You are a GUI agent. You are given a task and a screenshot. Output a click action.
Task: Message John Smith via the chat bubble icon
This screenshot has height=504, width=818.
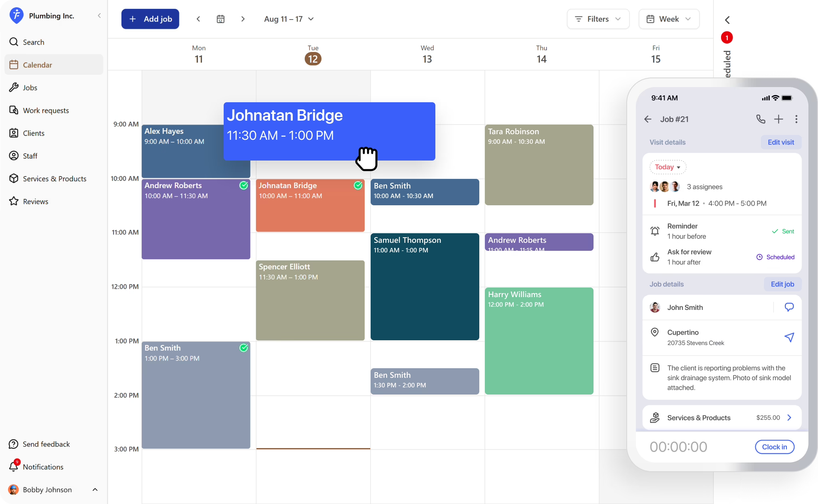pos(789,307)
